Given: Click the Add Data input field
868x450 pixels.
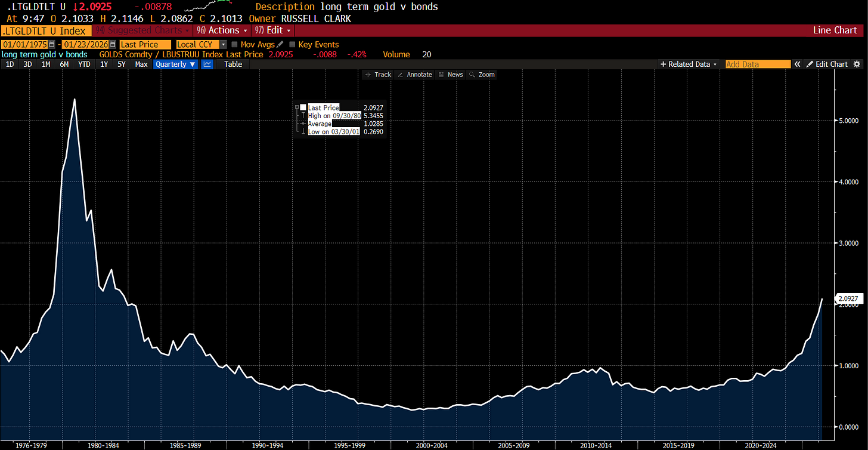Looking at the screenshot, I should pyautogui.click(x=758, y=64).
